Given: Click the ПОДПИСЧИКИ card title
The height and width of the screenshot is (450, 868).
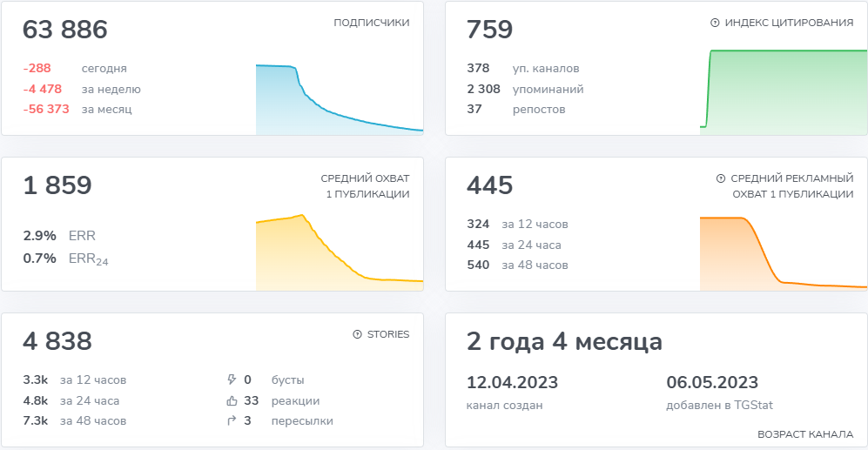Looking at the screenshot, I should pos(371,23).
